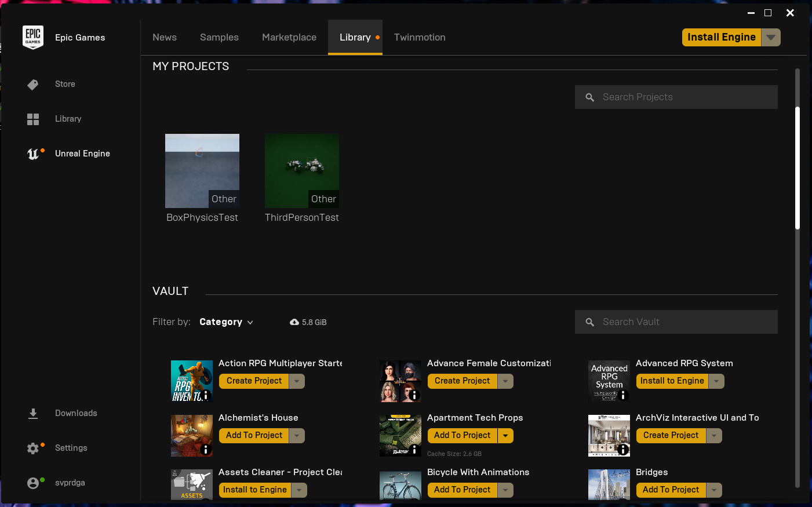Select the Unreal Engine logo icon

coord(33,154)
